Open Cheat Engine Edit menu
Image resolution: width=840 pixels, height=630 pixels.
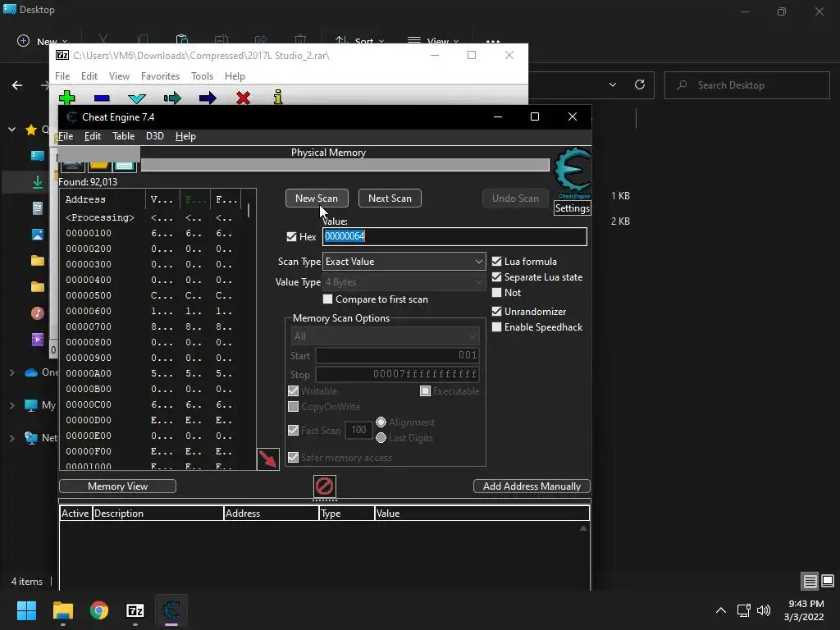point(93,136)
